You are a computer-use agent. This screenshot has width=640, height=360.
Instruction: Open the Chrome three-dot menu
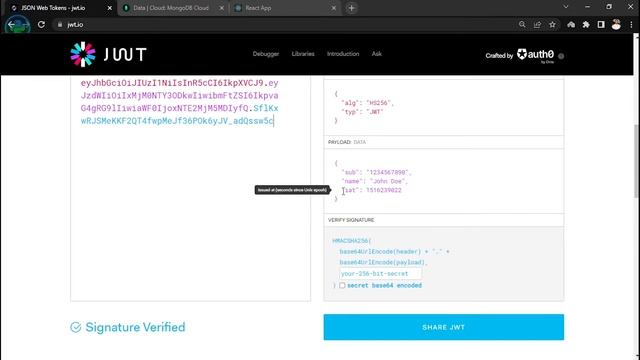(x=631, y=24)
